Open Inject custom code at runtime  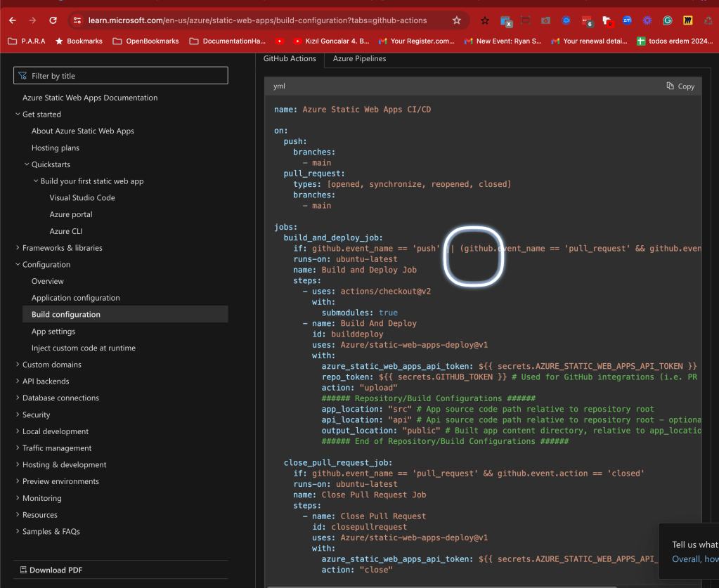[x=84, y=348]
